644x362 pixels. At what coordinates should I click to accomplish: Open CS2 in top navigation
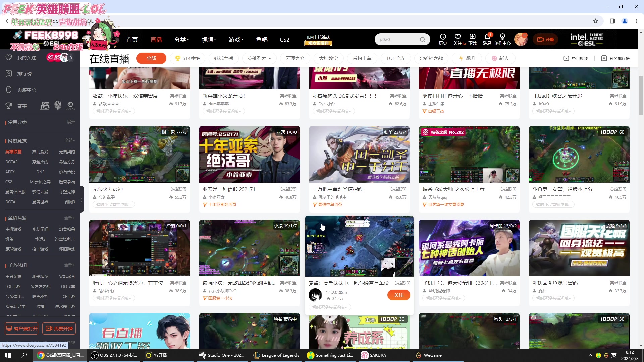coord(284,40)
